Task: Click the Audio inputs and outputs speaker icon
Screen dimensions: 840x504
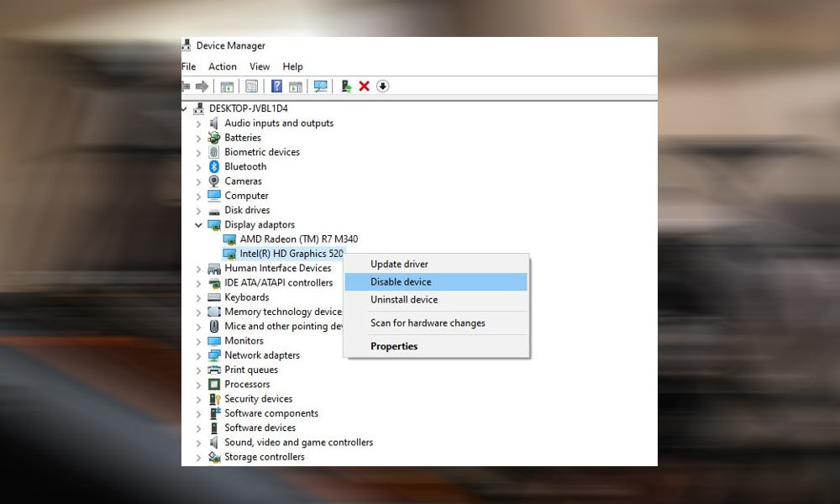Action: point(214,123)
